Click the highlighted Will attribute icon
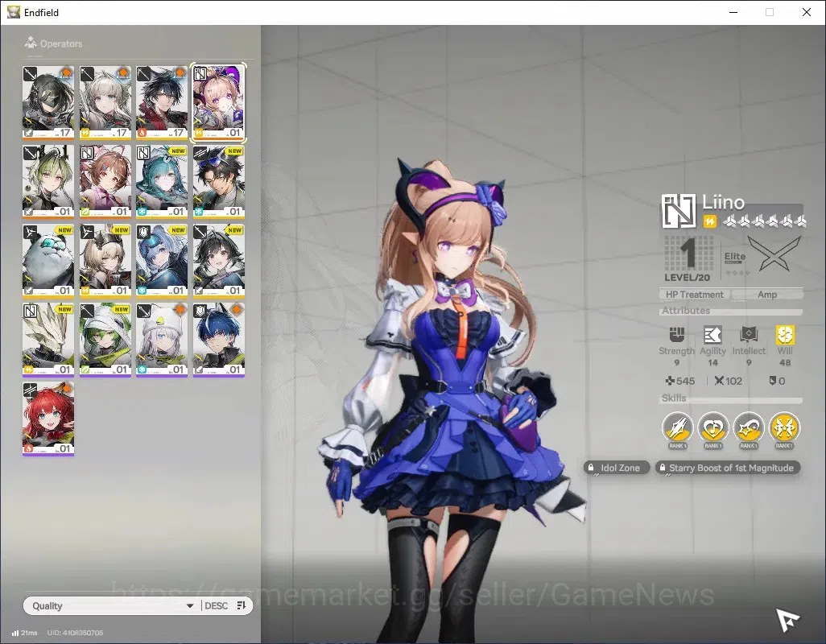826x644 pixels. tap(785, 334)
